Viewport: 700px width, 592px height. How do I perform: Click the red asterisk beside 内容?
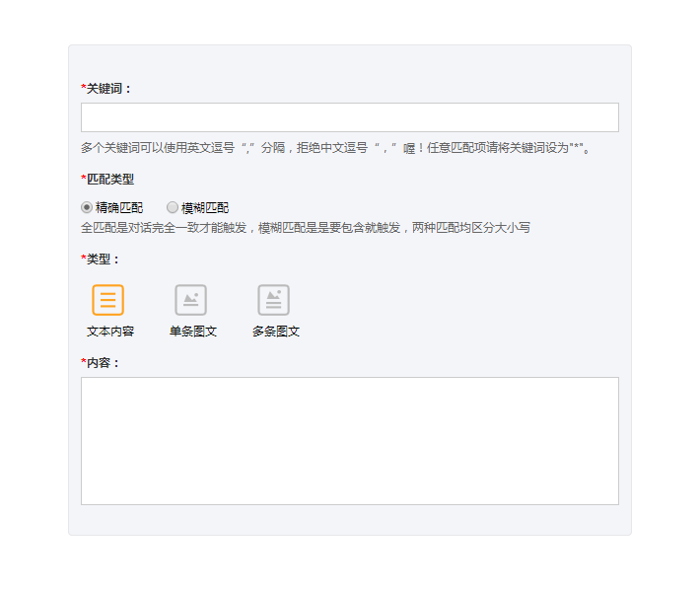(84, 363)
